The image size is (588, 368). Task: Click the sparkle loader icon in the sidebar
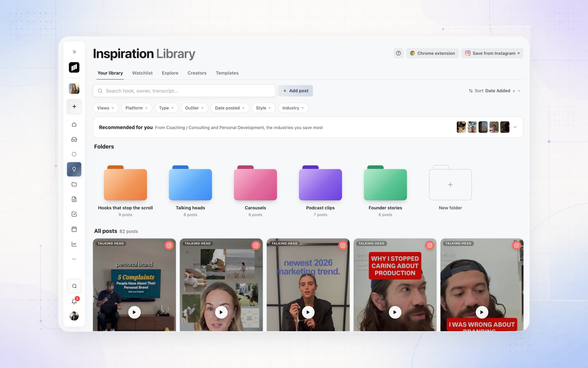click(x=74, y=154)
